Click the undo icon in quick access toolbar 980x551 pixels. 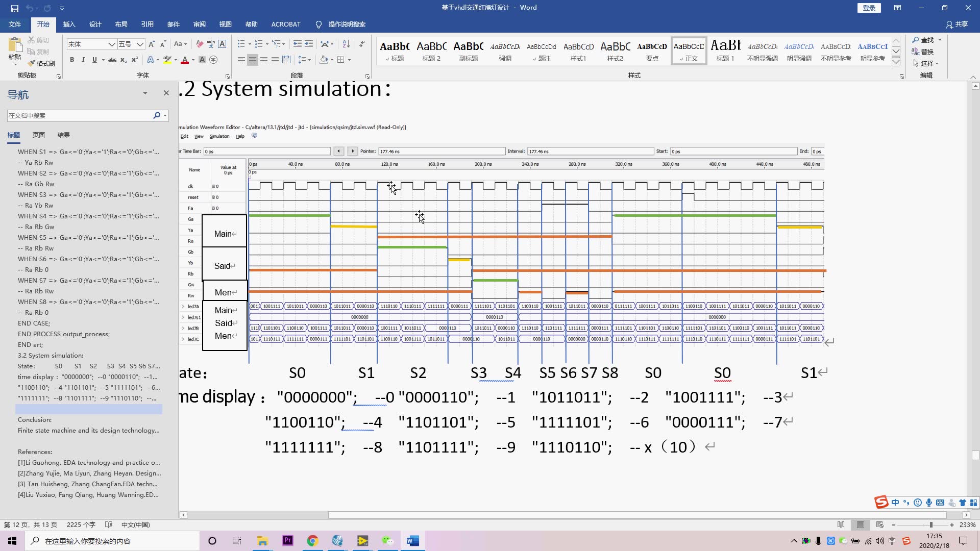pyautogui.click(x=28, y=8)
